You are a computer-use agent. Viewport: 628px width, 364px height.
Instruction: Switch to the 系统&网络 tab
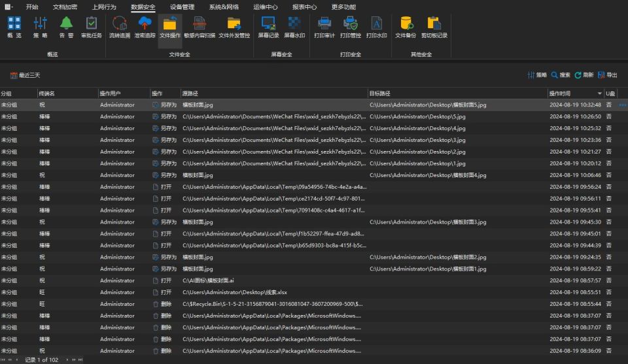pos(224,7)
